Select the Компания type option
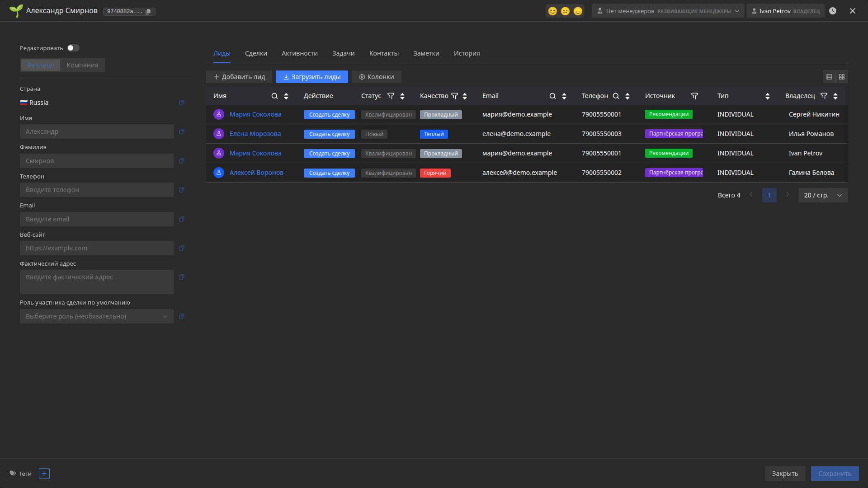This screenshot has width=868, height=488. click(x=82, y=65)
